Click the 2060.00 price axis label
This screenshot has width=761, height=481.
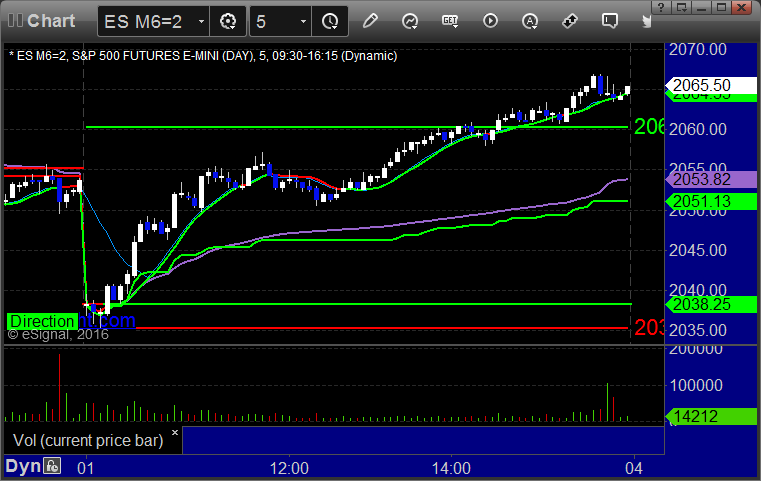tap(697, 130)
